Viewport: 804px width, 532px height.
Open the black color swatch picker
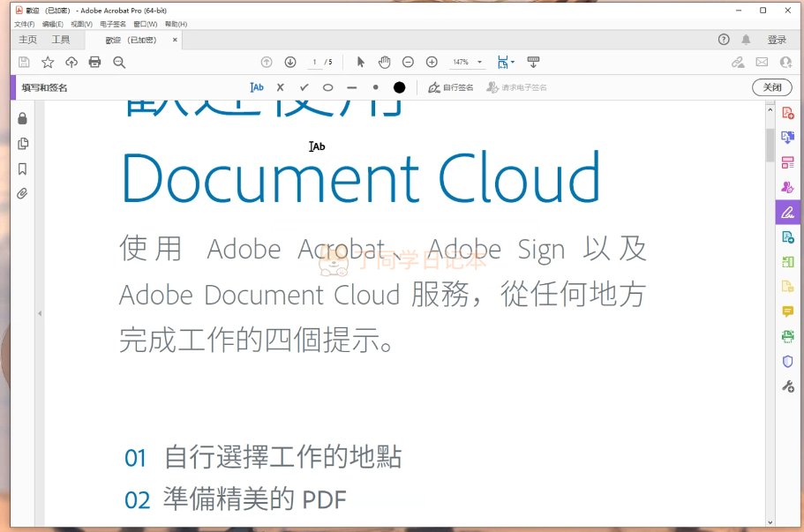[399, 87]
